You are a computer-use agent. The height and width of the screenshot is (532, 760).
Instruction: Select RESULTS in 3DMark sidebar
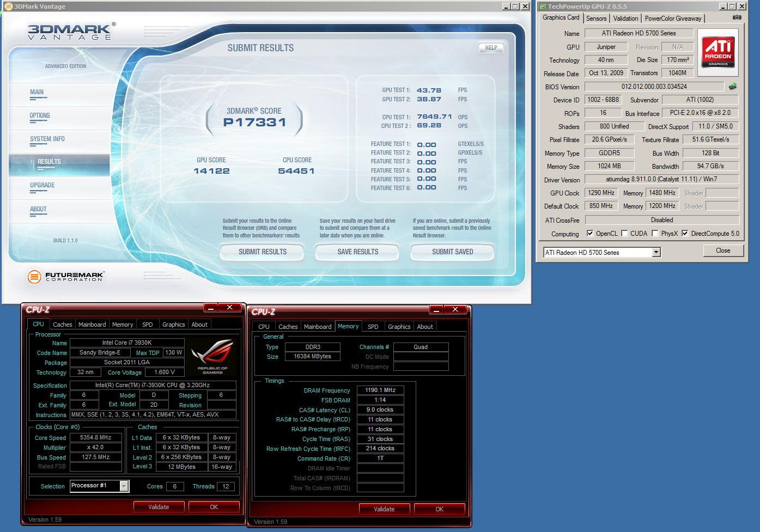coord(59,164)
